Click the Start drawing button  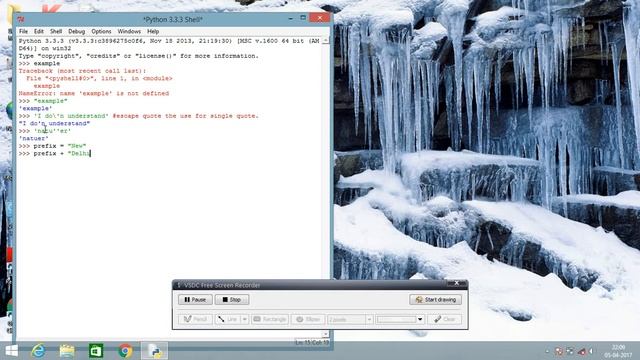(436, 300)
